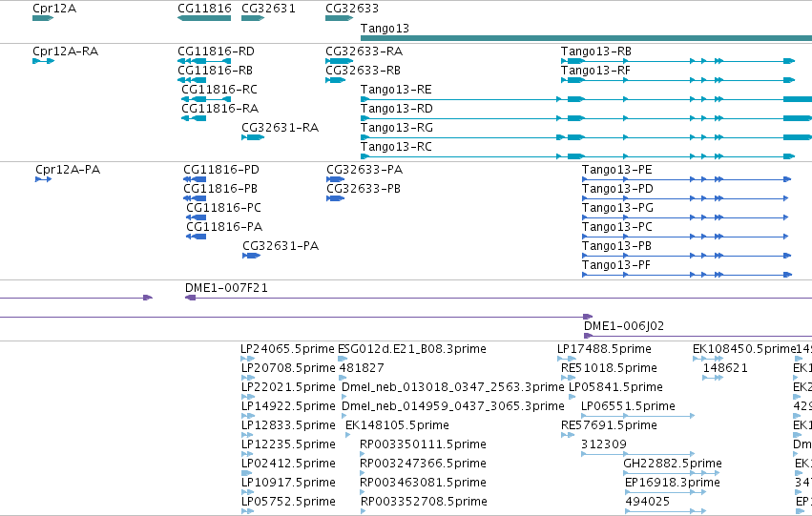812x516 pixels.
Task: Select transcript Tango13-RG
Action: 397,128
